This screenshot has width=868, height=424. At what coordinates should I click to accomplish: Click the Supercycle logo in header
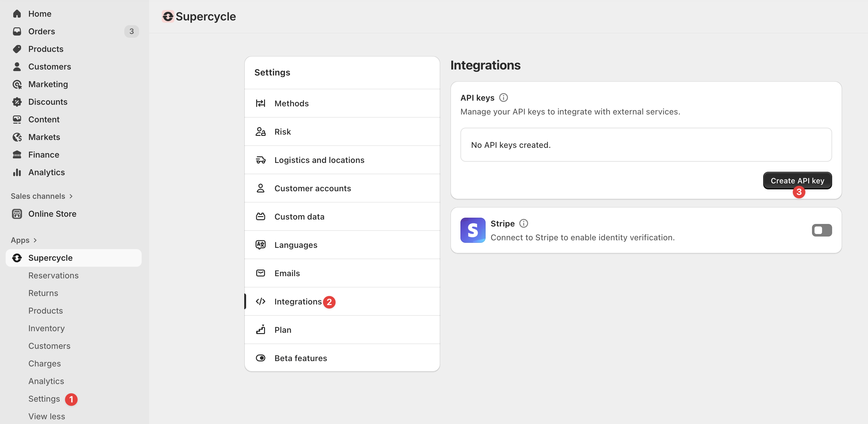(168, 16)
